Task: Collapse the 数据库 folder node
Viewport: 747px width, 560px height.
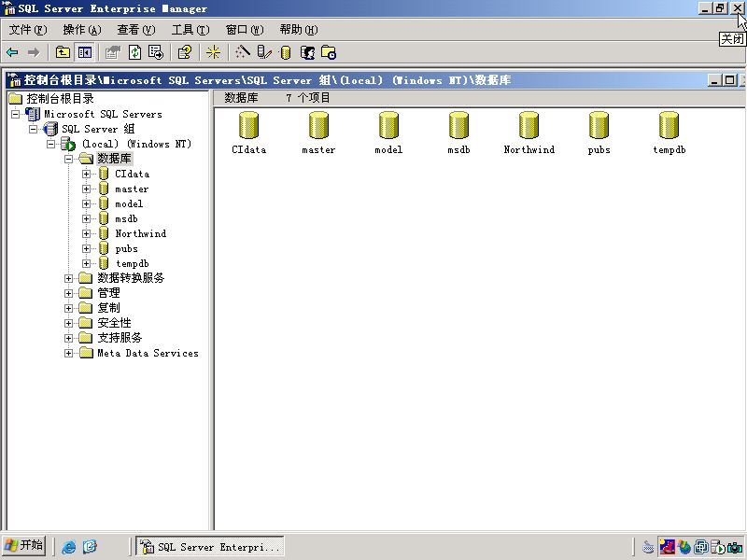Action: pos(68,159)
